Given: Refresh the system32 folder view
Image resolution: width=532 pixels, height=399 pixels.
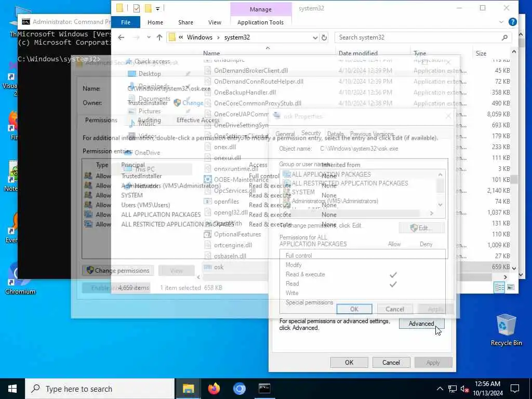Looking at the screenshot, I should coord(324,37).
